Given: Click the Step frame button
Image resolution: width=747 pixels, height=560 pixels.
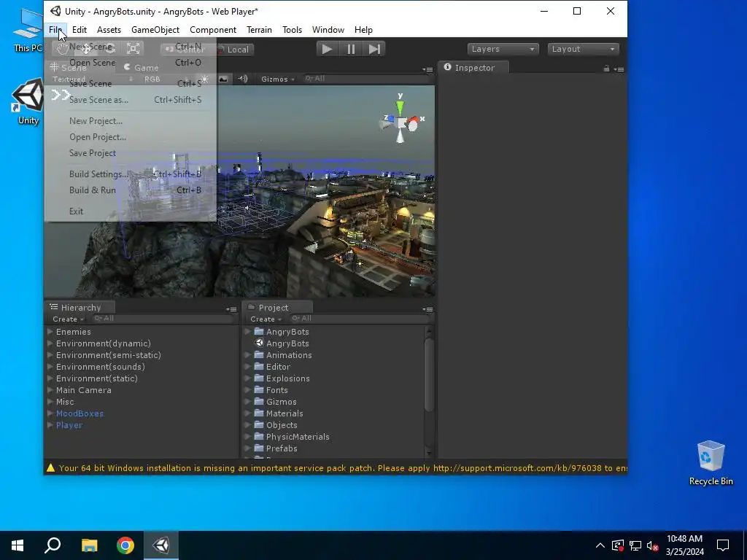Looking at the screenshot, I should click(374, 49).
